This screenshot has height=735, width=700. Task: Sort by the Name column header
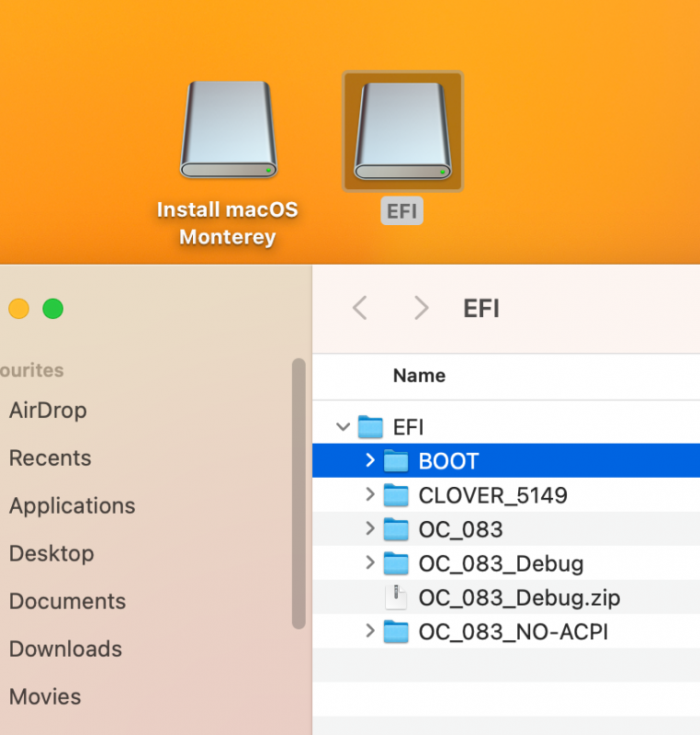419,376
